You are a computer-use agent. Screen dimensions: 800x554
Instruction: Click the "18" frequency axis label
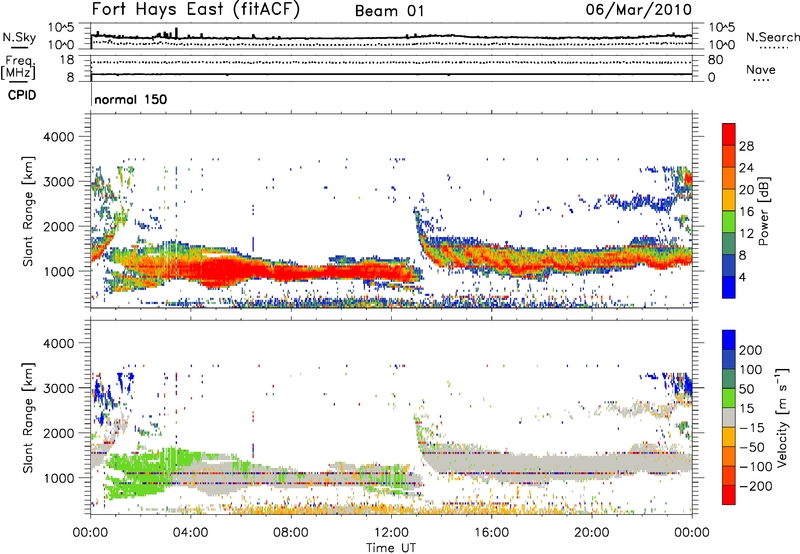pyautogui.click(x=67, y=60)
